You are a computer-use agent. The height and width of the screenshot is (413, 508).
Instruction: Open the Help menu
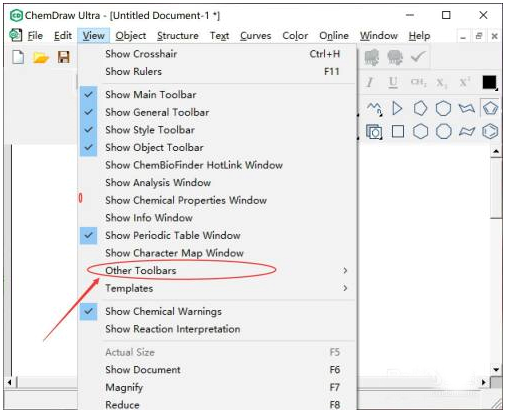(x=419, y=35)
